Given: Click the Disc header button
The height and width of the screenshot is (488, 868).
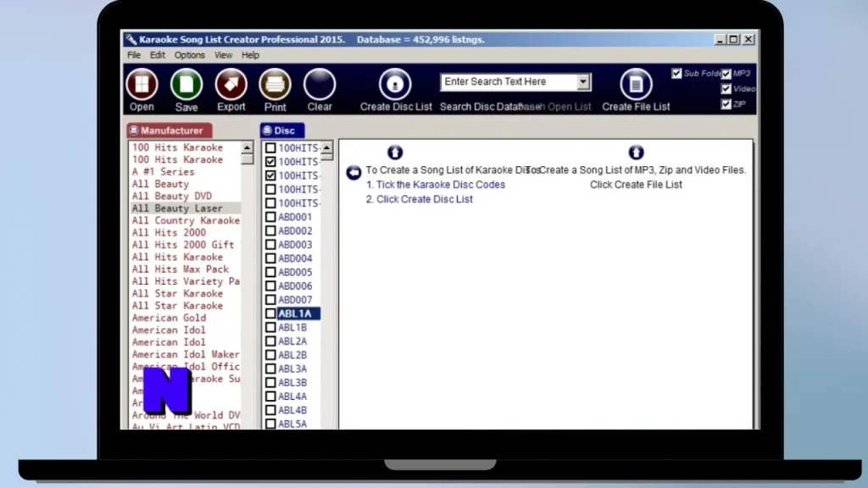Looking at the screenshot, I should (x=282, y=130).
